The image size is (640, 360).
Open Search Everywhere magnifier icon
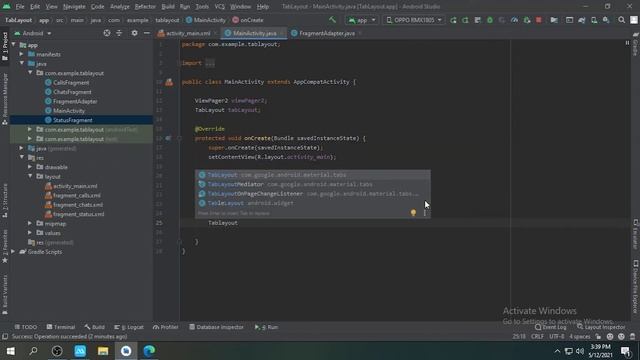tap(621, 20)
